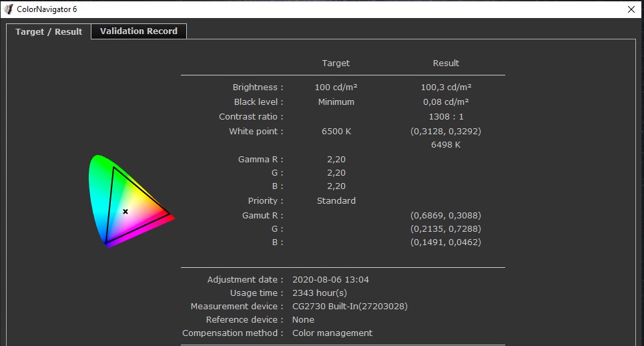Select the 100,3 cd/m² brightness result
This screenshot has height=346, width=644.
[x=446, y=88]
